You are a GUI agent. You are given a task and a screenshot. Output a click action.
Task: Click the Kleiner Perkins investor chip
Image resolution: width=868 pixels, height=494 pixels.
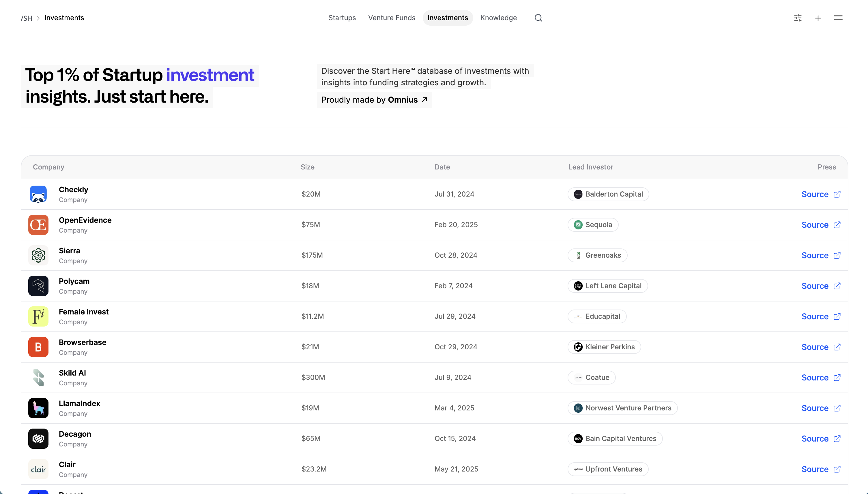(x=604, y=347)
